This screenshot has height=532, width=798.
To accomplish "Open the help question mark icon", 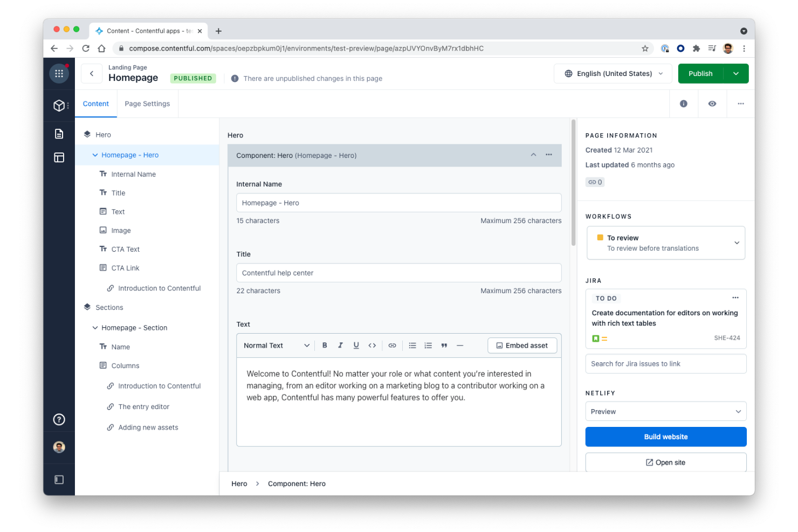I will click(x=59, y=419).
